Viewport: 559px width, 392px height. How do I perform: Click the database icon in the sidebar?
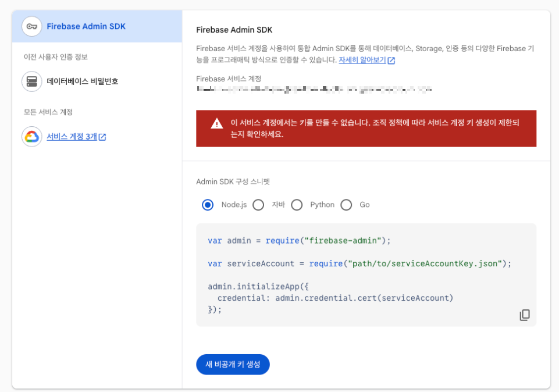(32, 81)
